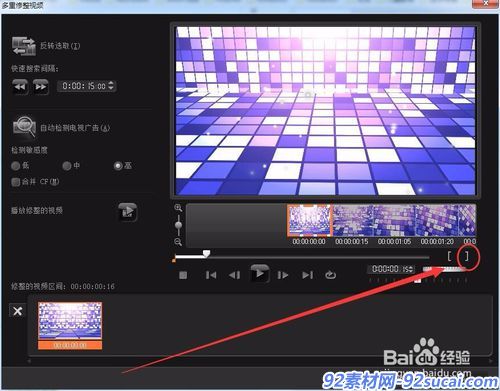Click the jog wheel bar under timecode
The height and width of the screenshot is (391, 500).
[x=445, y=269]
